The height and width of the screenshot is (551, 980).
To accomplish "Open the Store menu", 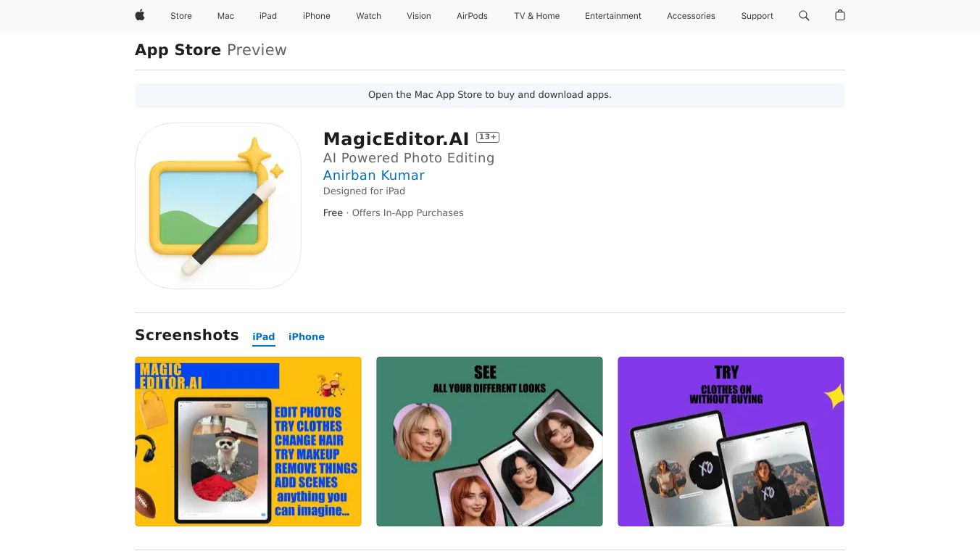I will click(x=181, y=16).
